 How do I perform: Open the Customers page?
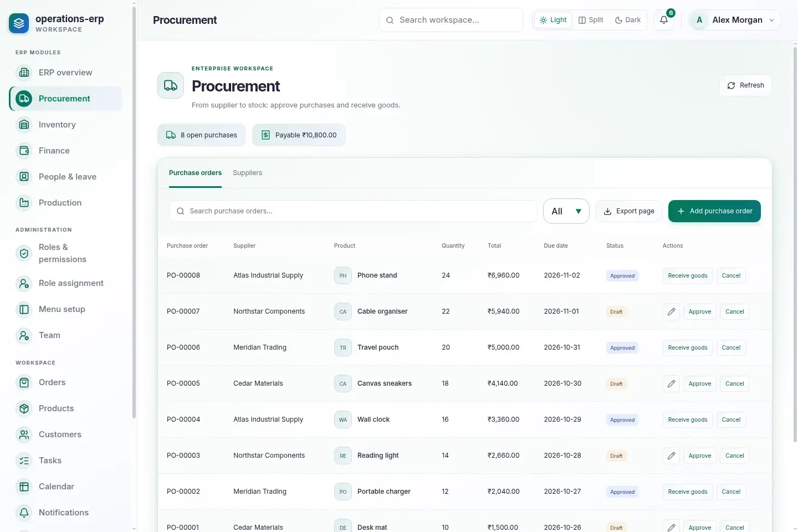pyautogui.click(x=66, y=434)
